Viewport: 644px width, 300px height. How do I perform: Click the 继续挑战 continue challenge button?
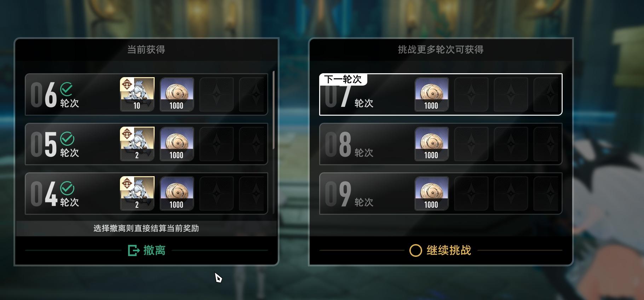[x=441, y=250]
